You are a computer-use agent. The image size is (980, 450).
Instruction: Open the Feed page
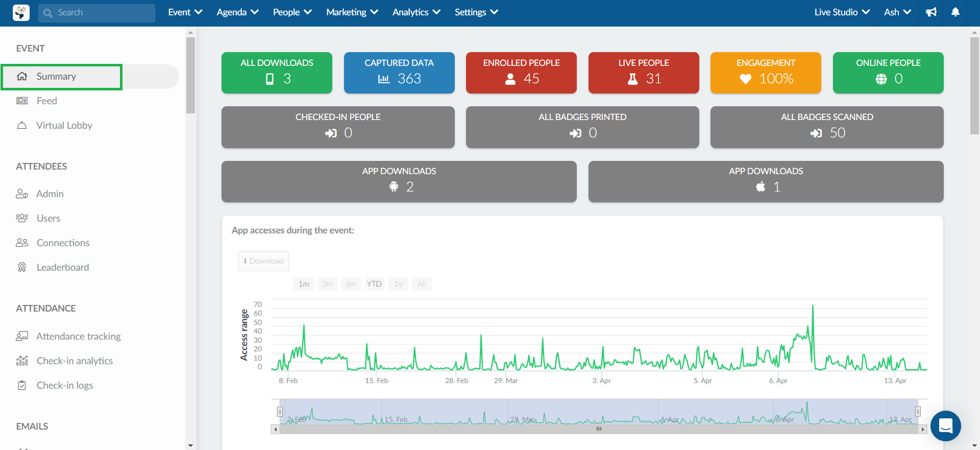point(47,101)
